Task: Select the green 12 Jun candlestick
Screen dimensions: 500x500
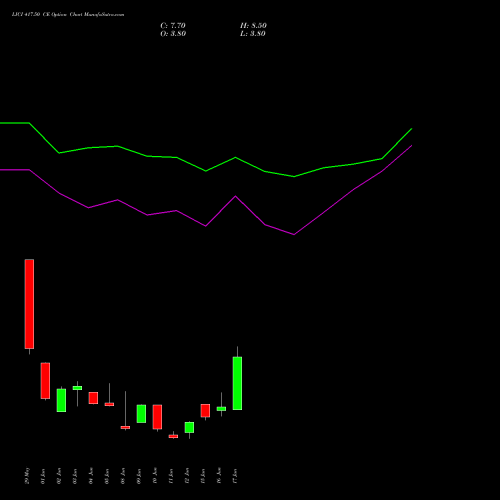Action: click(189, 428)
